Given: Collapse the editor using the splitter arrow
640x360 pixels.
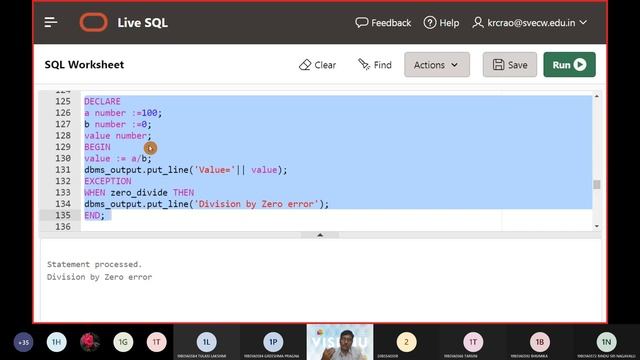Looking at the screenshot, I should pyautogui.click(x=320, y=235).
